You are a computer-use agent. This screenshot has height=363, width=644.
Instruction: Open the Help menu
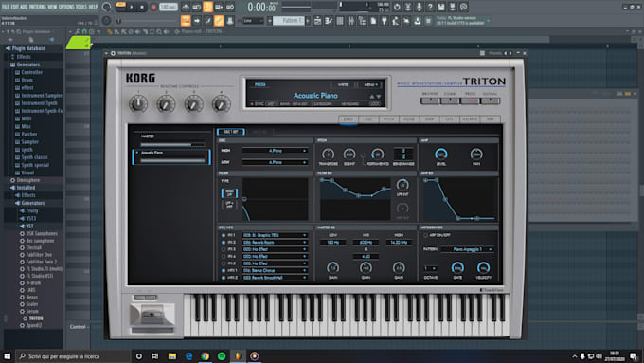pos(94,7)
